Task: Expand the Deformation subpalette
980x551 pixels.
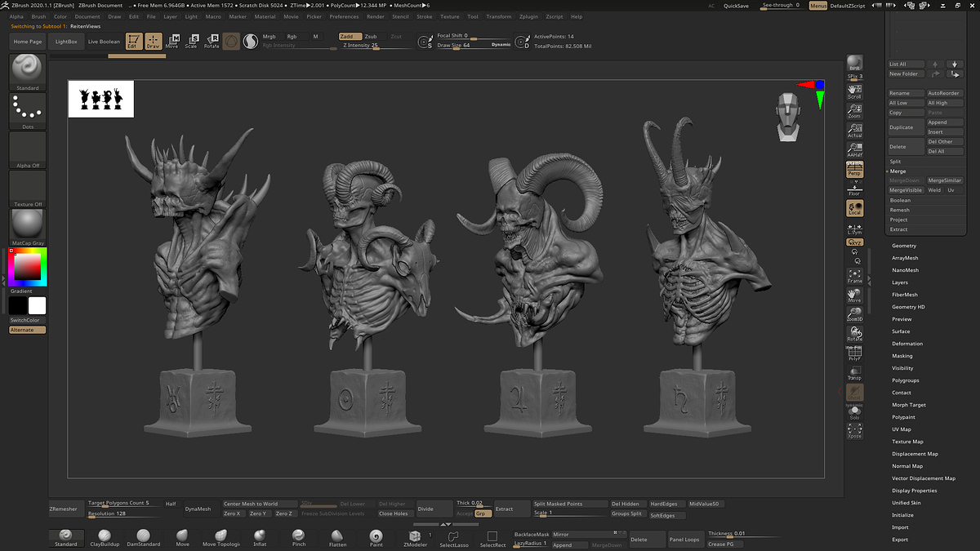Action: point(907,344)
